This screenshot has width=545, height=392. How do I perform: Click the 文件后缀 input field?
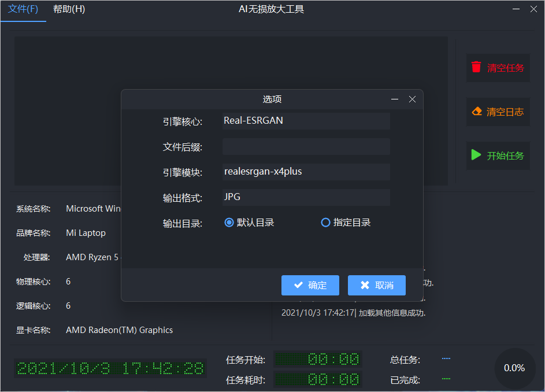(306, 146)
